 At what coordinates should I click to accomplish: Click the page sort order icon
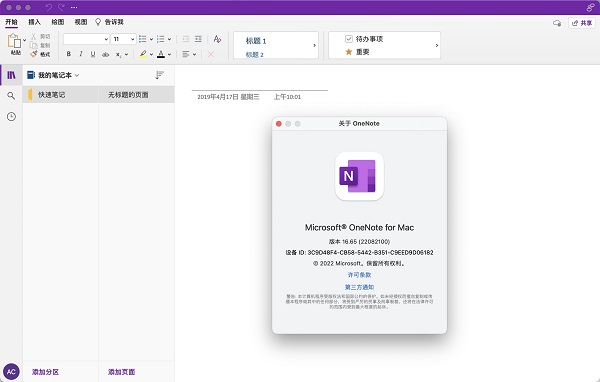click(x=160, y=75)
